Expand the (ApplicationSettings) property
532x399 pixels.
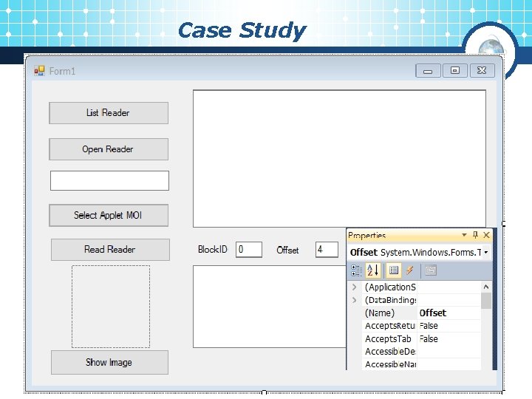point(354,287)
